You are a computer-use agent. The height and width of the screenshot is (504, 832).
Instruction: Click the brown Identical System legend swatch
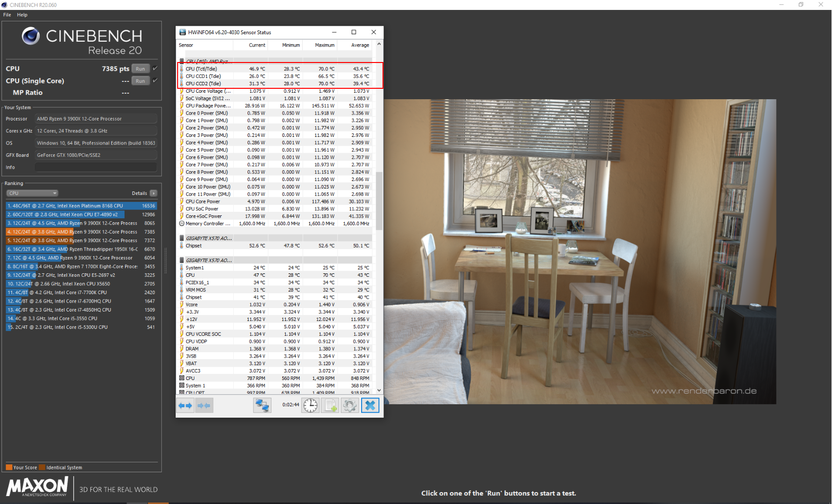pos(42,467)
